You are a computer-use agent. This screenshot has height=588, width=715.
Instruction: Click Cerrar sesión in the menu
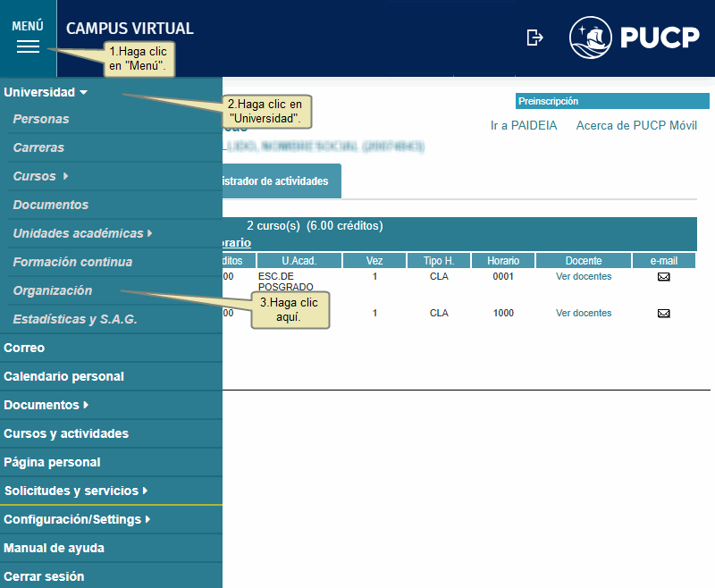44,576
